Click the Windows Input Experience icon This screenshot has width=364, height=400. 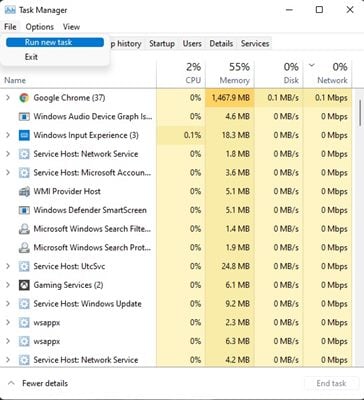(24, 135)
